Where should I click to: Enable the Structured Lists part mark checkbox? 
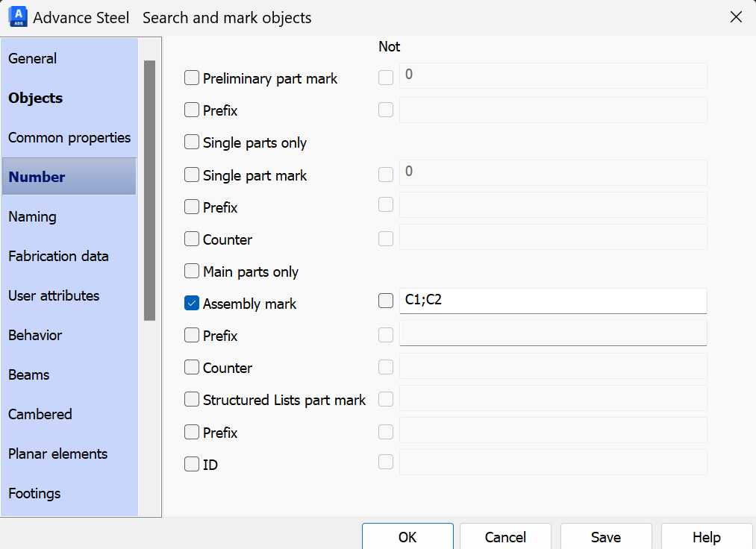[192, 400]
